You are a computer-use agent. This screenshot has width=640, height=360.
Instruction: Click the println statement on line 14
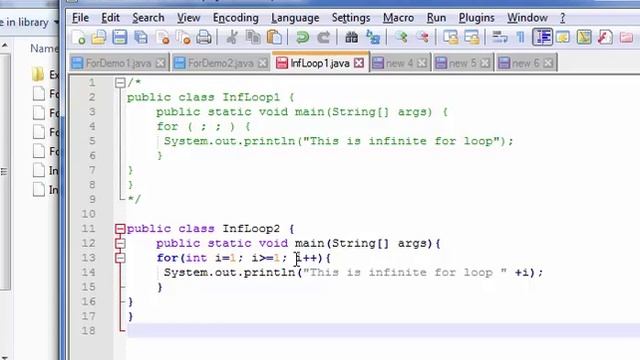click(x=353, y=273)
